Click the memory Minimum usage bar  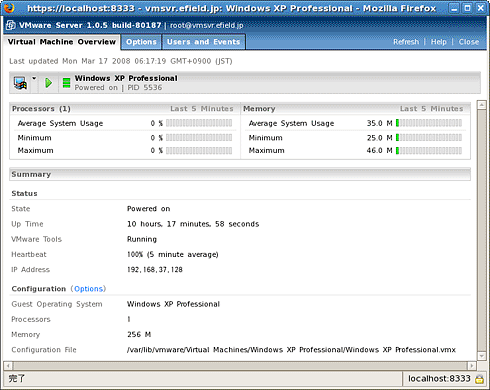pyautogui.click(x=429, y=138)
